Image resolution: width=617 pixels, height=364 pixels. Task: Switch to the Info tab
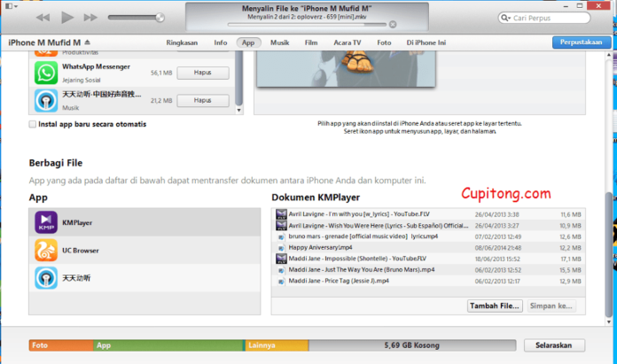click(221, 43)
